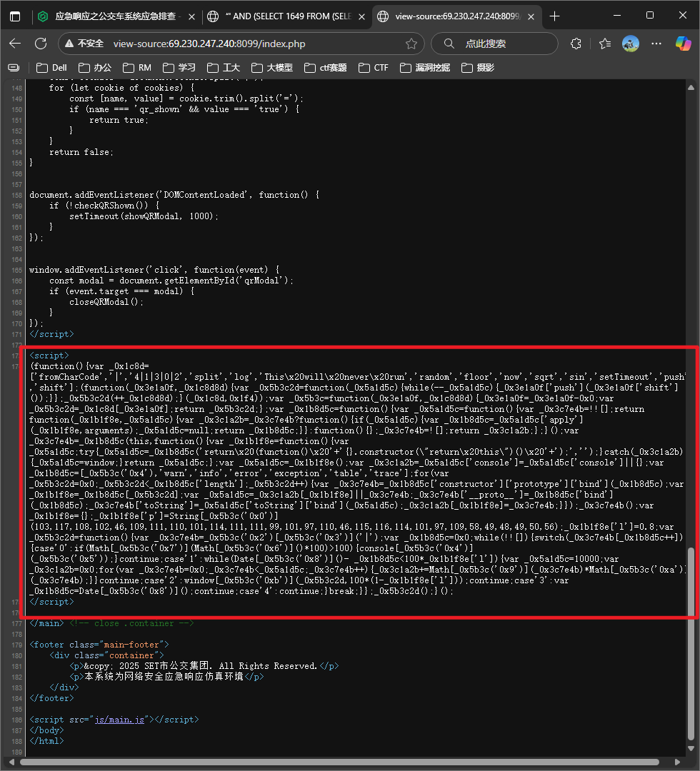Open the 摄影 bookmarks folder
This screenshot has height=771, width=700.
[478, 67]
